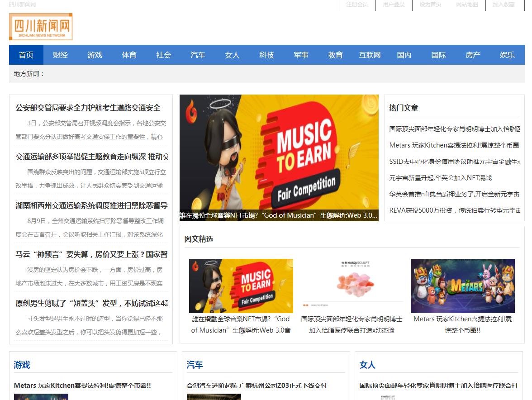Open 图文精选 caption 誰在攪動全球音樂NFT市場
The image size is (532, 400).
click(241, 325)
